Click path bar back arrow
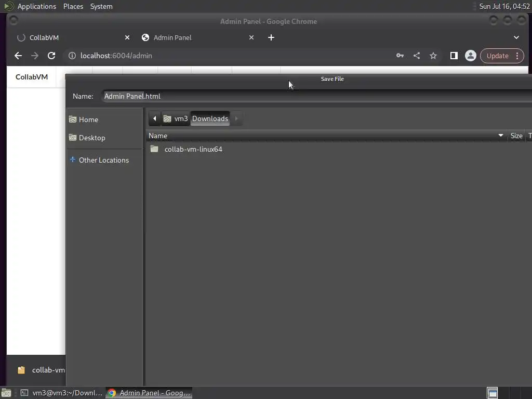532x399 pixels. point(155,118)
